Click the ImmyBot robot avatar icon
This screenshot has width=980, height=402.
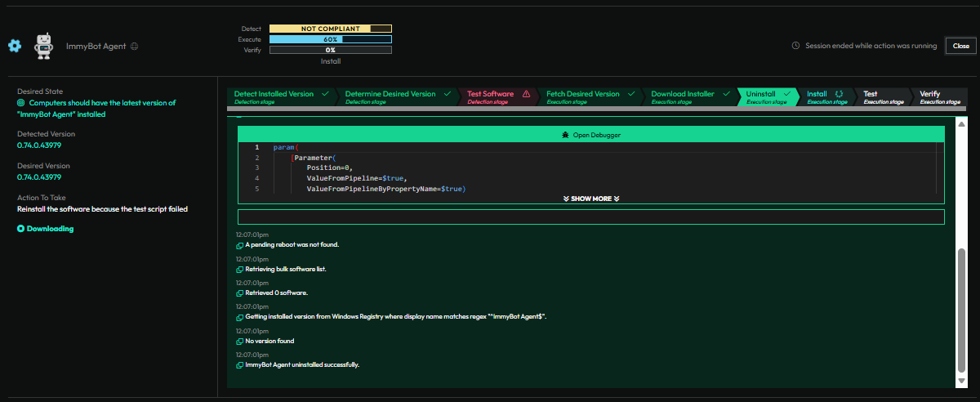pyautogui.click(x=44, y=46)
